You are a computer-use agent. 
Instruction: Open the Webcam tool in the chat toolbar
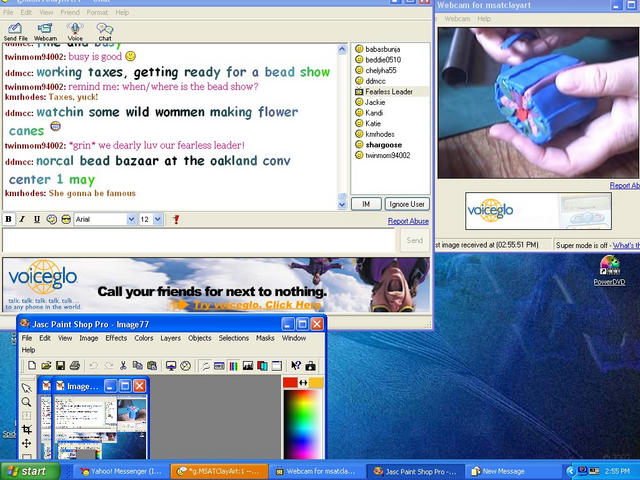(x=45, y=32)
